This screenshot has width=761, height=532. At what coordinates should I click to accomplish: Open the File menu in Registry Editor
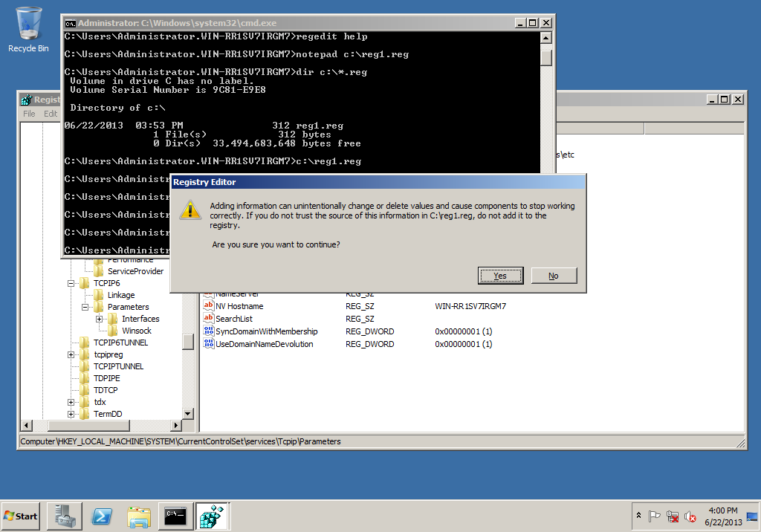tap(29, 114)
